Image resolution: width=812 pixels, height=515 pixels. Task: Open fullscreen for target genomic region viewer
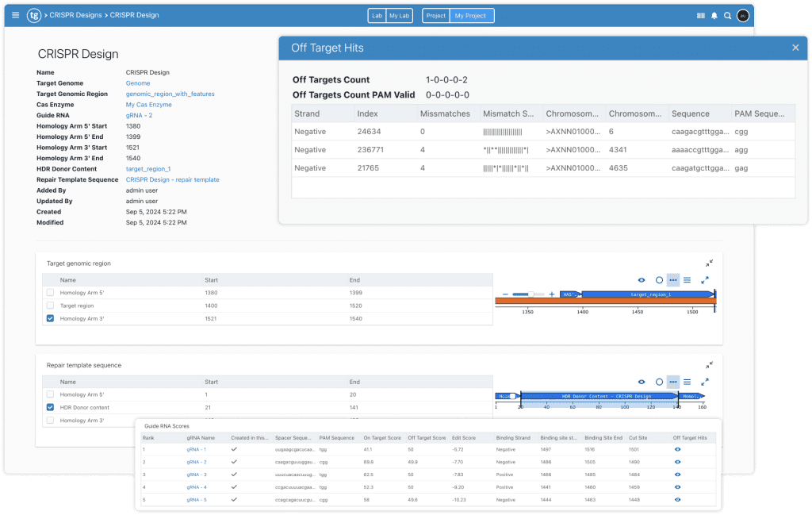pyautogui.click(x=704, y=280)
